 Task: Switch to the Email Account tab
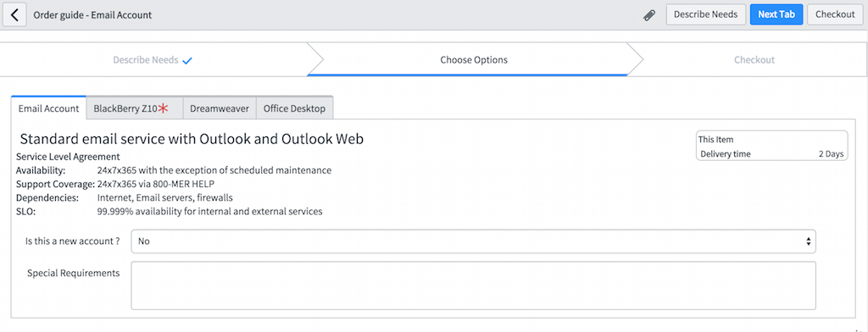[48, 108]
